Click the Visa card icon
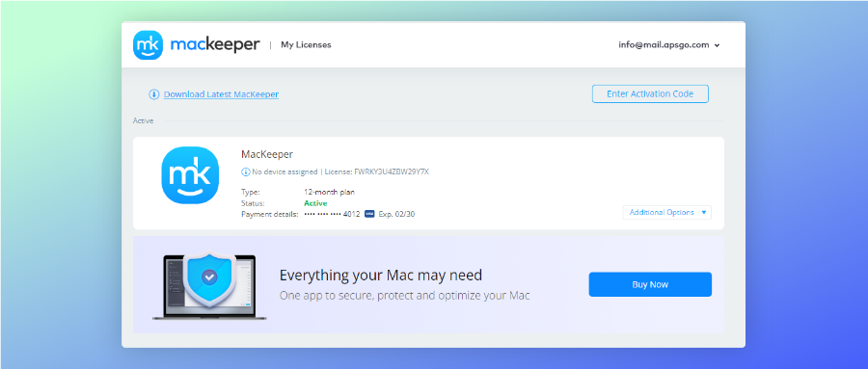This screenshot has width=868, height=369. point(369,214)
